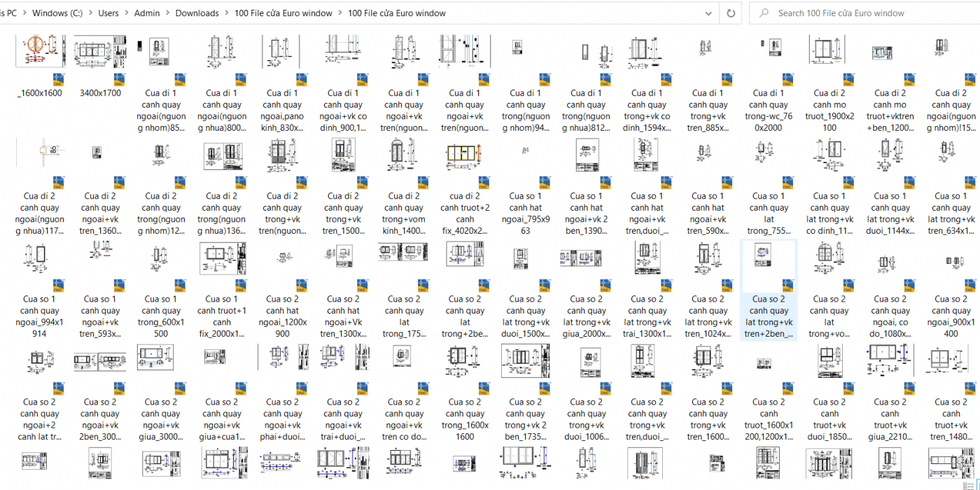
Task: Select Cua di 2 canh mo truot_1900x2100
Action: tap(829, 76)
